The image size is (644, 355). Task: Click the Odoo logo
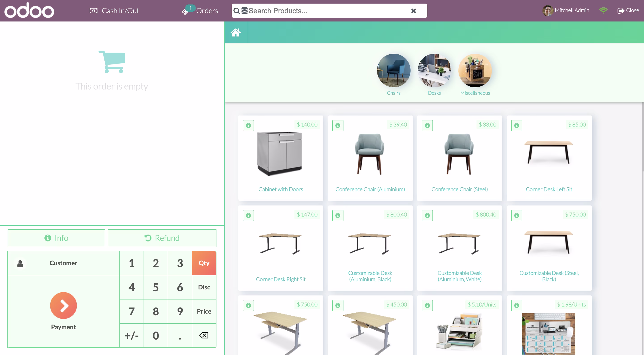tap(29, 11)
